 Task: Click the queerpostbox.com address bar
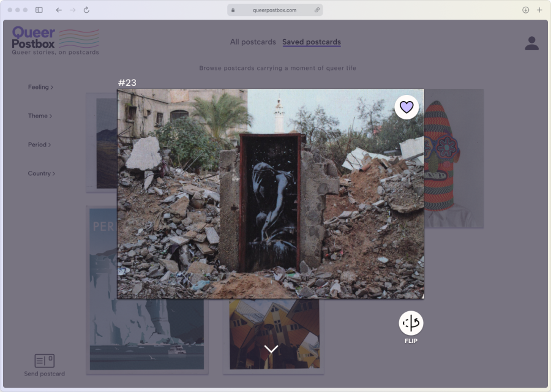[275, 10]
